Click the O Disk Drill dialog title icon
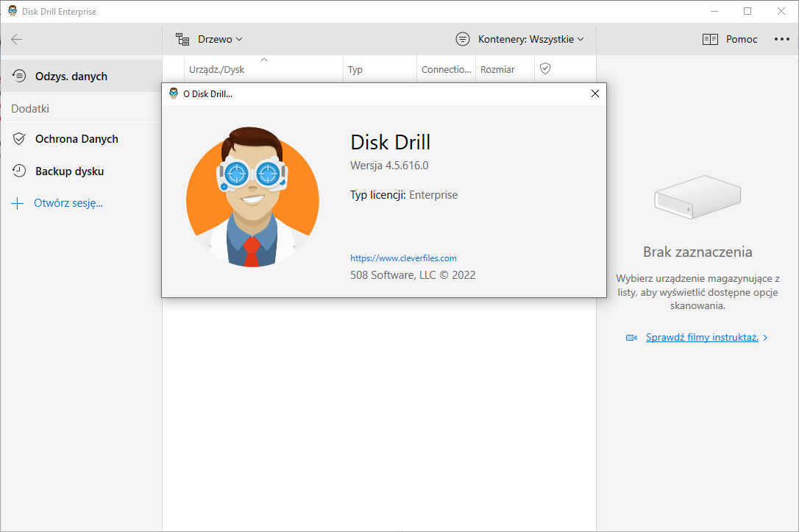 tap(174, 93)
